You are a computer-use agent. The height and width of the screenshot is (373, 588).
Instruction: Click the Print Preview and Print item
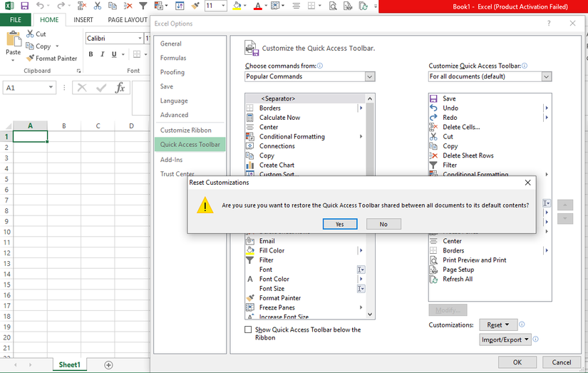[474, 260]
